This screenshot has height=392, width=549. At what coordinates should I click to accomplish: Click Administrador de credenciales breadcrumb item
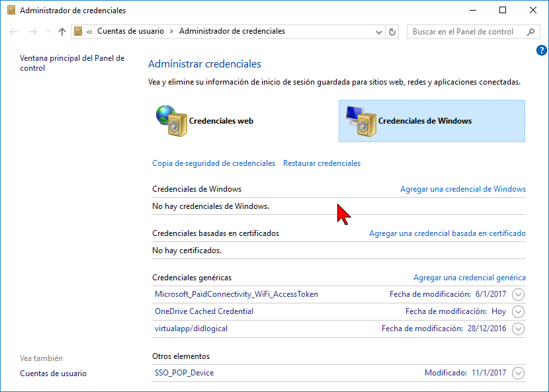[x=232, y=31]
